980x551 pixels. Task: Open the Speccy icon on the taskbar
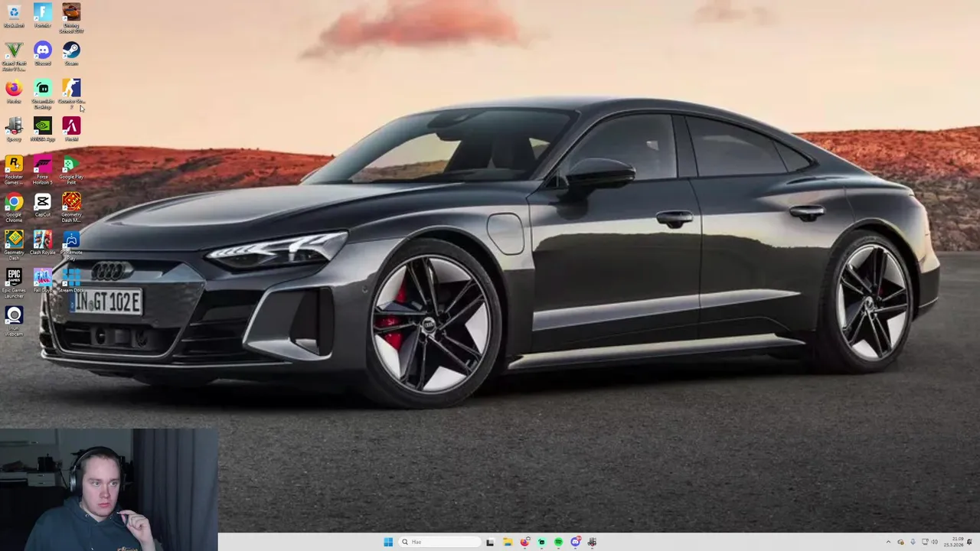click(x=592, y=542)
